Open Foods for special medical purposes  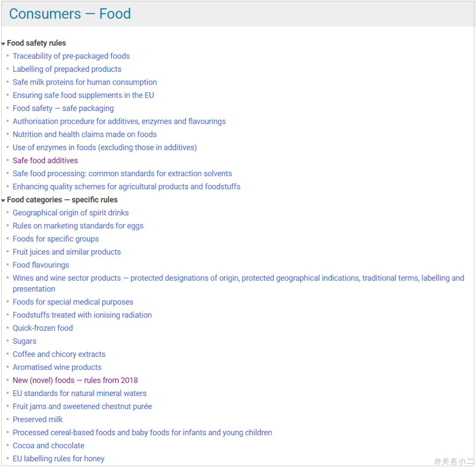tap(73, 302)
